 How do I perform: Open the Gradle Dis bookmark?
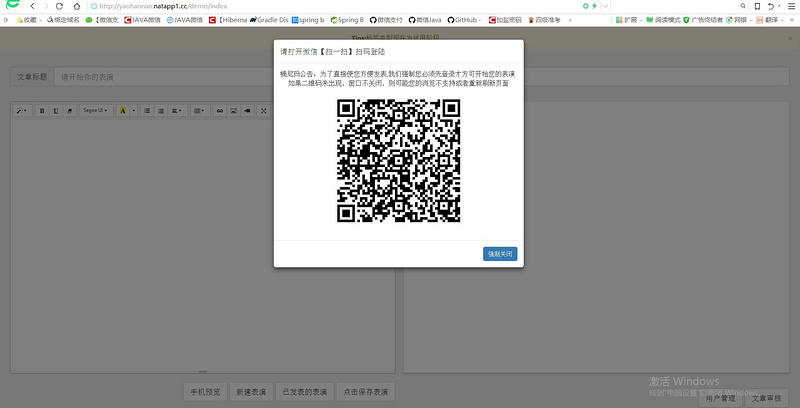click(269, 20)
